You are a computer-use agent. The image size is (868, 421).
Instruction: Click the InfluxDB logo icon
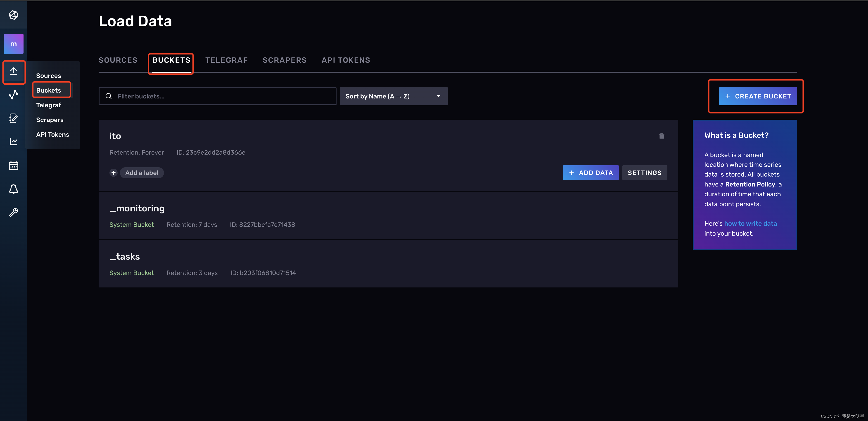click(x=14, y=15)
